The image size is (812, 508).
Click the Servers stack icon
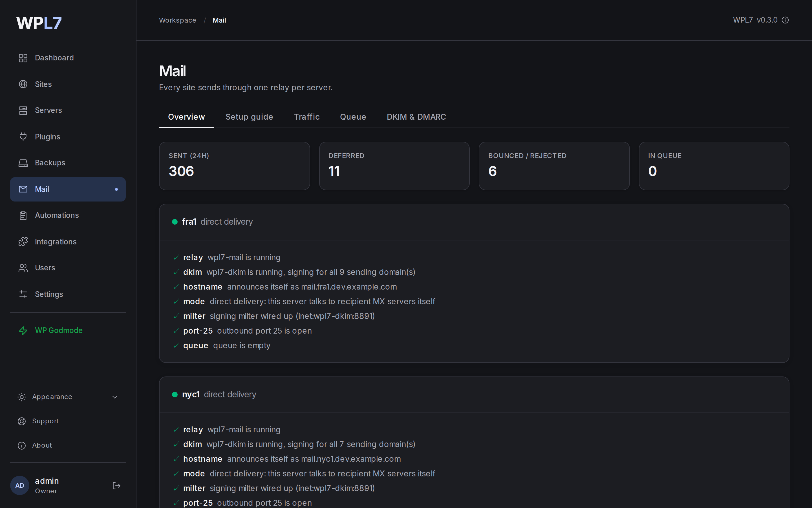[23, 110]
